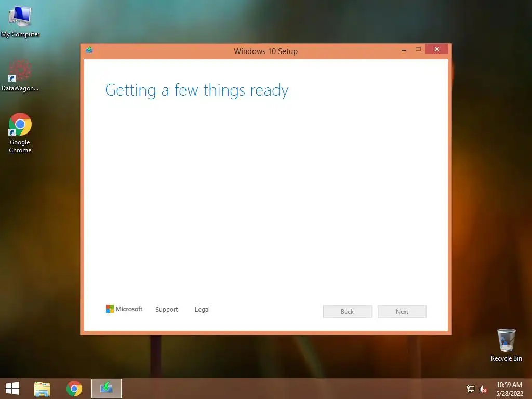Open the Legal link
The height and width of the screenshot is (399, 532).
click(x=202, y=310)
